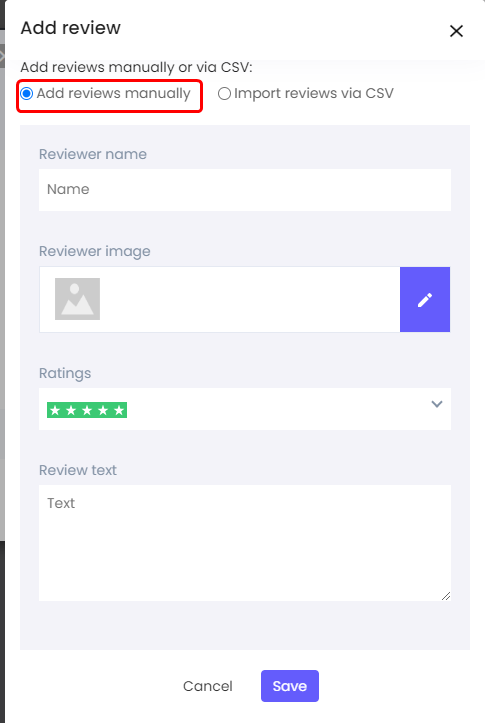The image size is (485, 723).
Task: Click the Save button
Action: pos(290,686)
